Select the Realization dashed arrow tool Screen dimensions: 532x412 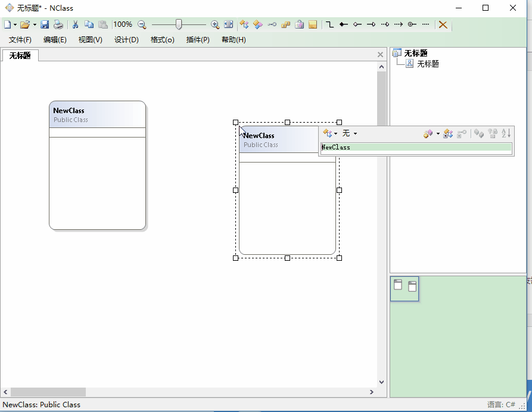coord(385,24)
